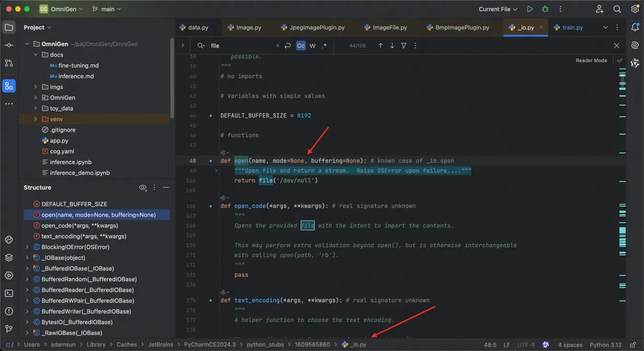This screenshot has height=351, width=644.
Task: Open the Python Packages layers icon
Action: (9, 258)
